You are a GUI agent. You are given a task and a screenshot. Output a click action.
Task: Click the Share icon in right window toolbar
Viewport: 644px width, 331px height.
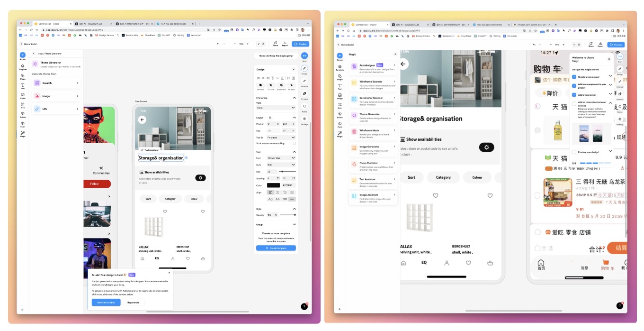[x=591, y=44]
